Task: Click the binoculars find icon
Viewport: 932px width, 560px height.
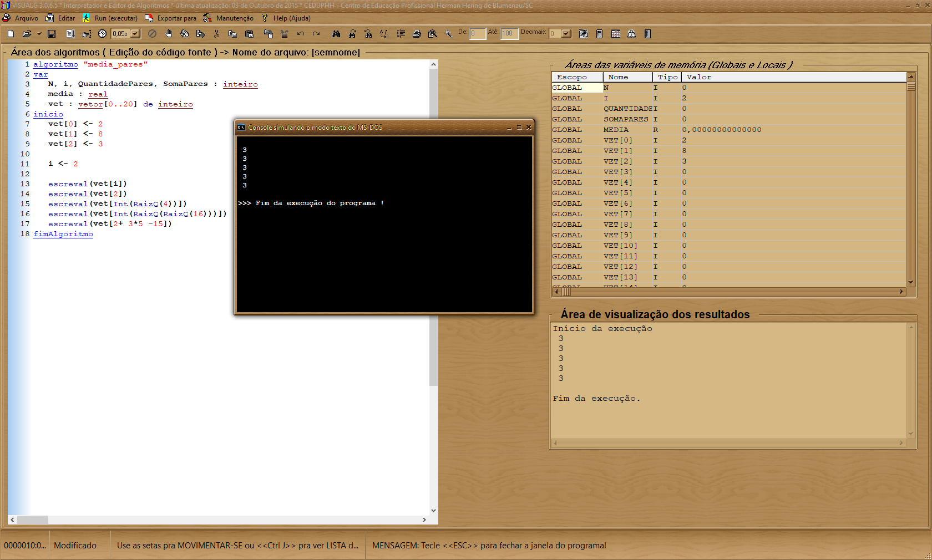Action: [336, 34]
